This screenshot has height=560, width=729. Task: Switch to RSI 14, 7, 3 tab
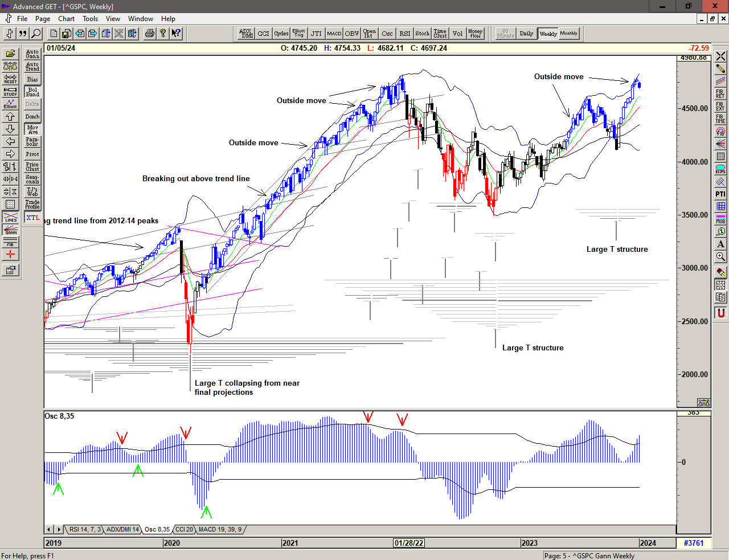(85, 530)
